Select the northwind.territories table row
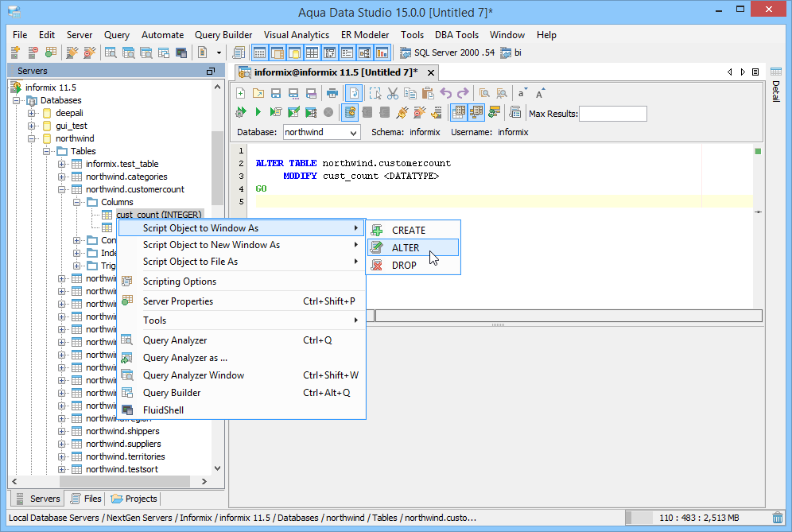The width and height of the screenshot is (792, 532). point(126,456)
